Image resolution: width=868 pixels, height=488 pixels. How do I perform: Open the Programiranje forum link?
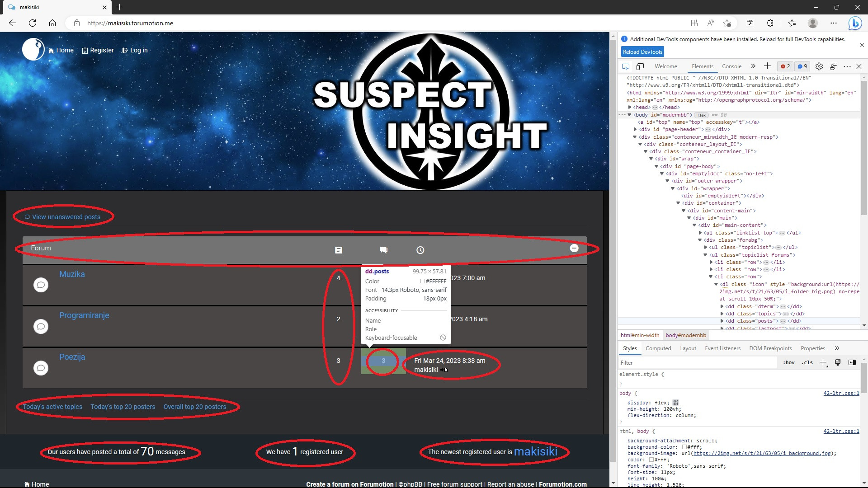click(84, 315)
